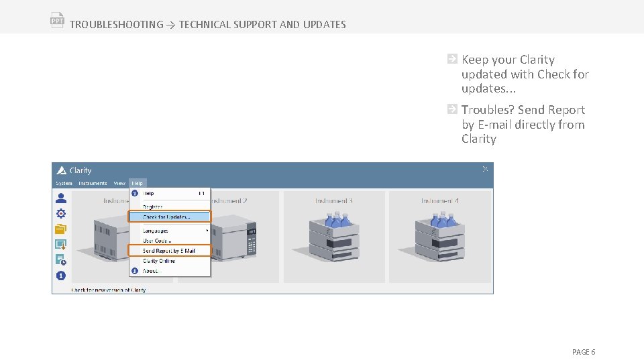Viewport: 644px width, 362px height.
Task: Click the blue info icon in sidebar
Action: 61,276
